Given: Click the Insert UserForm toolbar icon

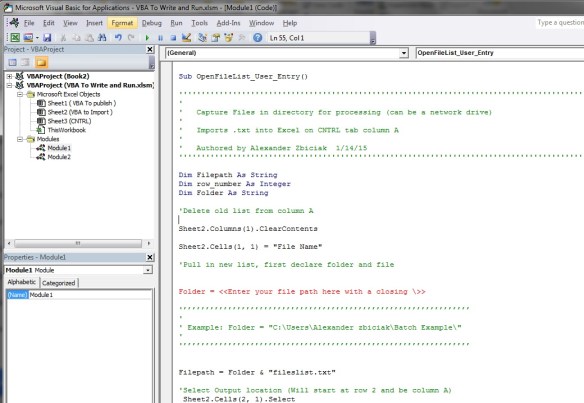Looking at the screenshot, I should [28, 38].
